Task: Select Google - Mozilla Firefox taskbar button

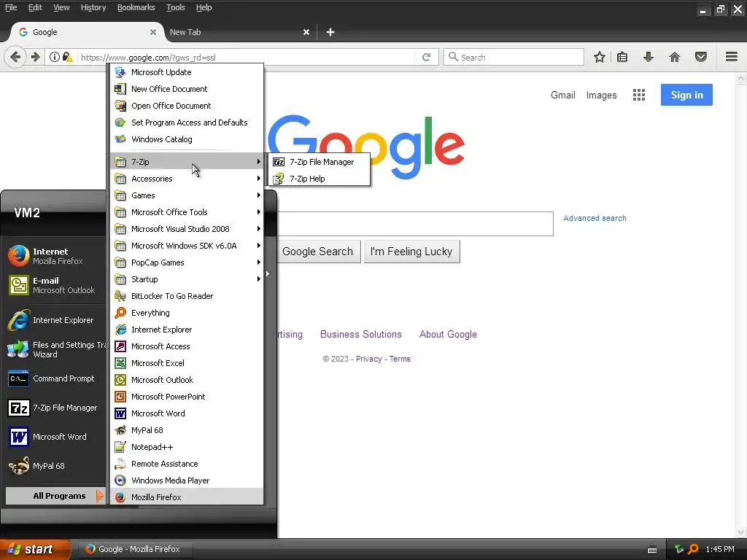Action: point(136,549)
